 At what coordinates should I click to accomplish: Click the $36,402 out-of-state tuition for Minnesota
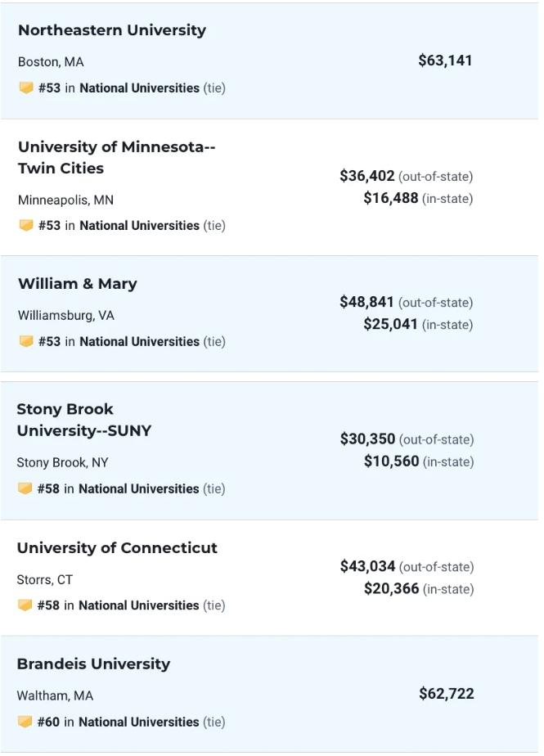[367, 176]
